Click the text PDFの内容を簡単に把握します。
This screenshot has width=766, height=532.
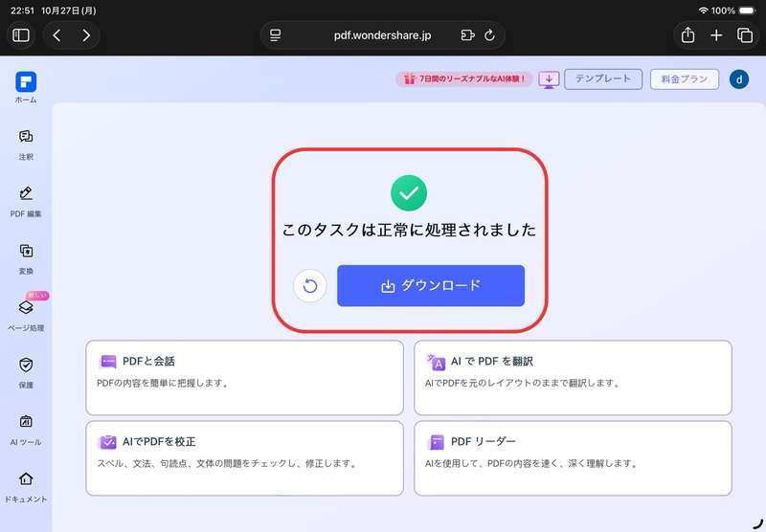pos(163,383)
